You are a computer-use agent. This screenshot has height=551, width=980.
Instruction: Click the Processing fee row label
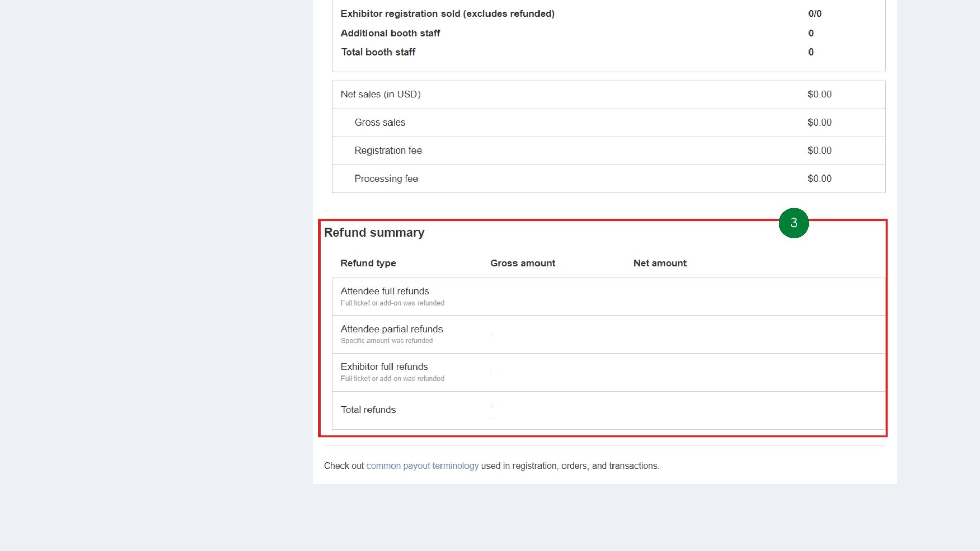tap(386, 179)
